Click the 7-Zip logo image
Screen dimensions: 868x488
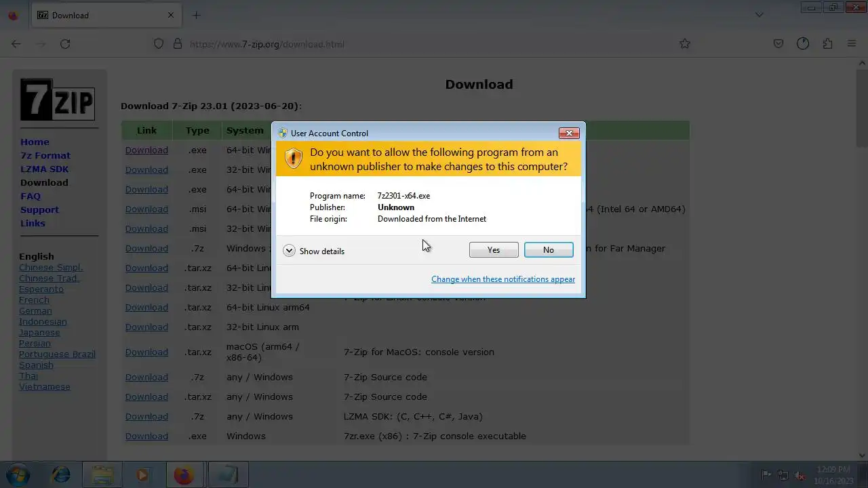coord(58,100)
